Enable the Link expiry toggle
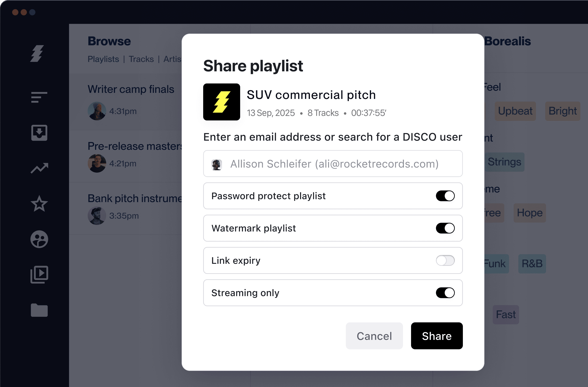 [445, 260]
